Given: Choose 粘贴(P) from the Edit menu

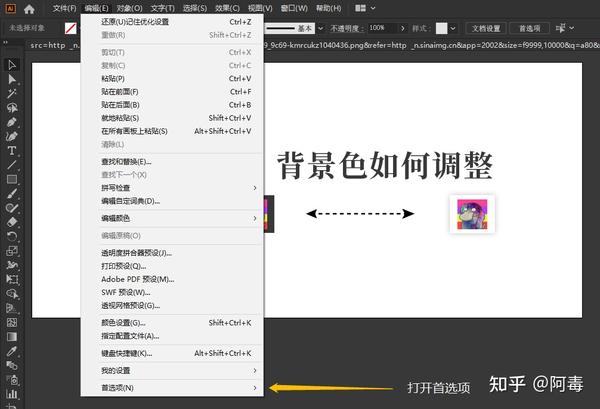Looking at the screenshot, I should pos(172,78).
